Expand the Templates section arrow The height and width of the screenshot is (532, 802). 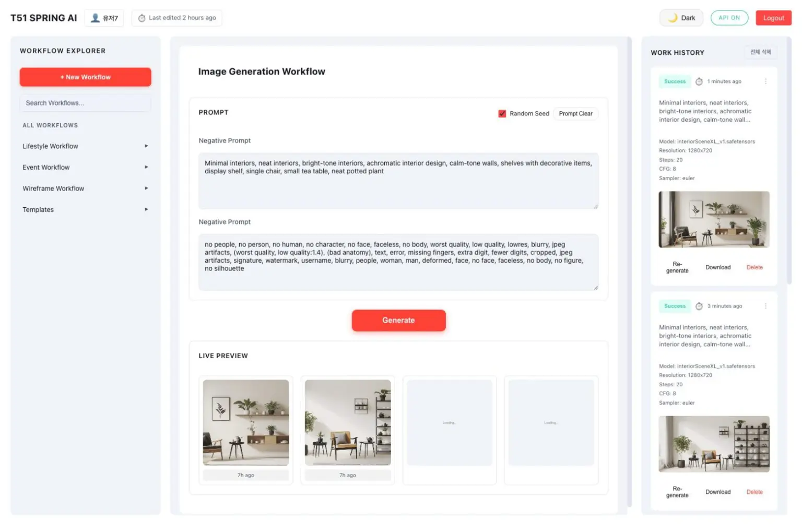[x=146, y=210]
